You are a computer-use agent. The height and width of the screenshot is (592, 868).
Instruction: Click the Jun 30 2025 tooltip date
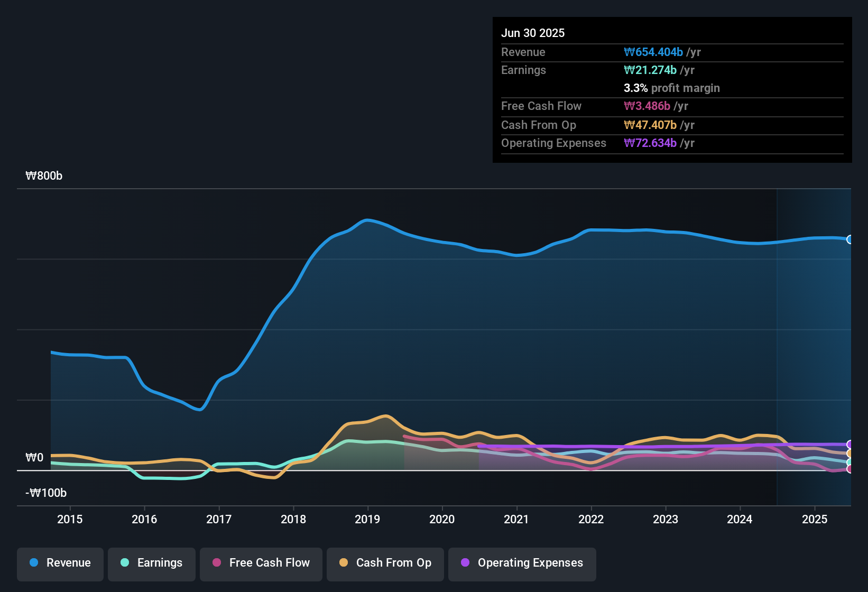tap(533, 33)
